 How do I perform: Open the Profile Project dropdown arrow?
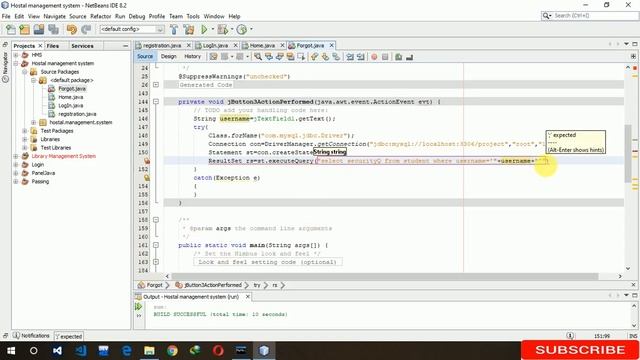click(251, 29)
